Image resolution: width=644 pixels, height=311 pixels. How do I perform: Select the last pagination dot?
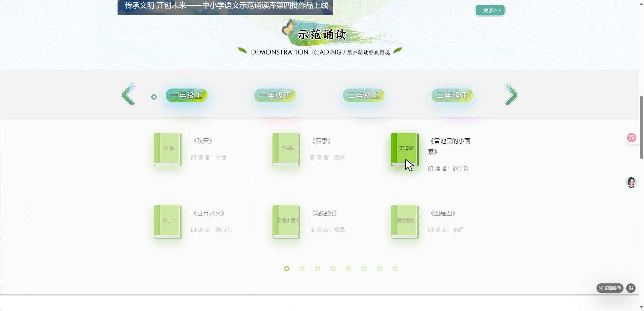click(x=395, y=268)
